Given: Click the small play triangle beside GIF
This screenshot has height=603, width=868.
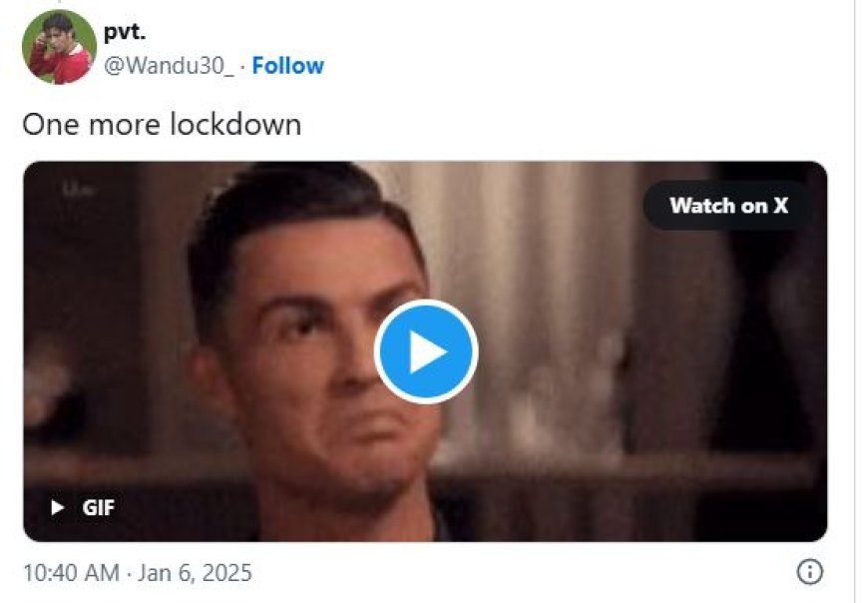Looking at the screenshot, I should point(57,507).
